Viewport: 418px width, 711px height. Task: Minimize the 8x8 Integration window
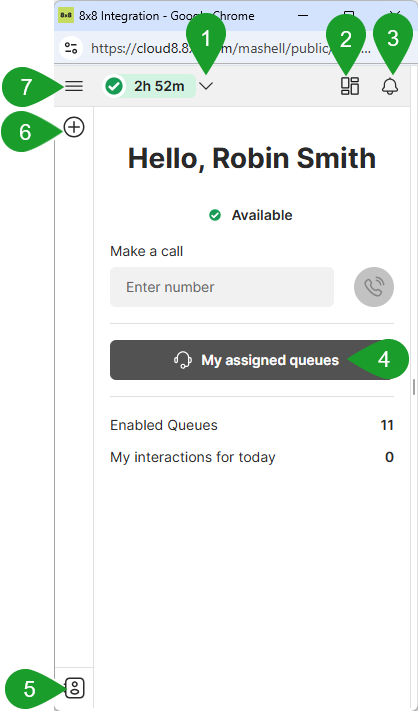(x=303, y=15)
